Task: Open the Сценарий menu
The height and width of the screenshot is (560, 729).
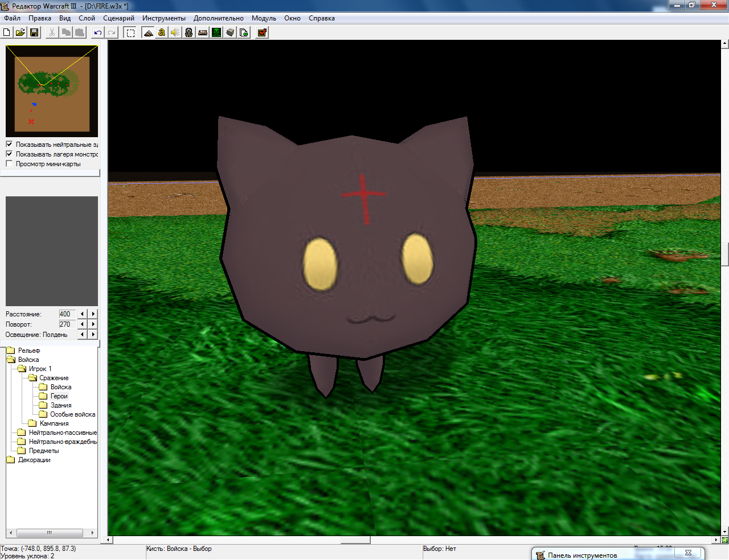Action: coord(118,18)
